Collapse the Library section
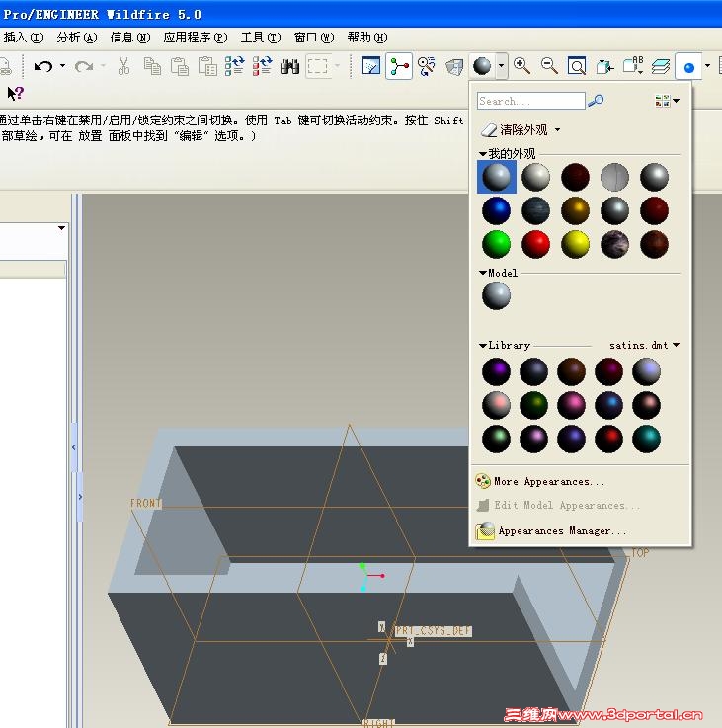Image resolution: width=722 pixels, height=728 pixels. click(482, 345)
